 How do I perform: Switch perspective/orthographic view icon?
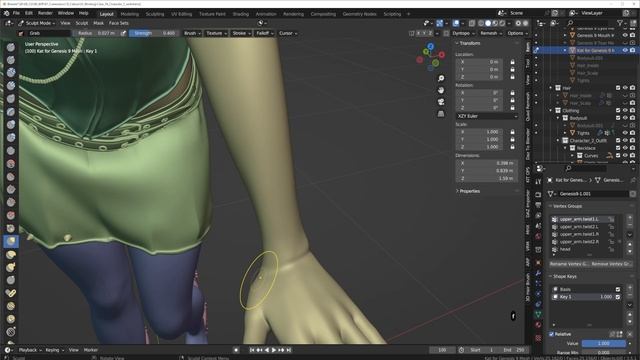(441, 114)
